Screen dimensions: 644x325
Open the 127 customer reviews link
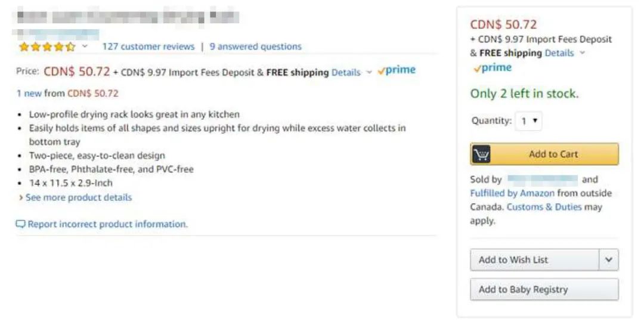click(148, 47)
